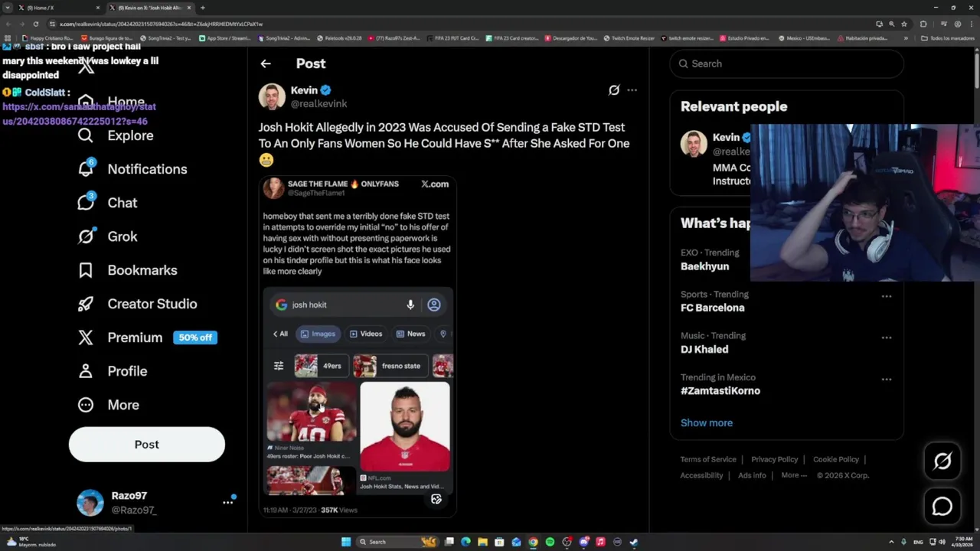
Task: Open Spotify from the taskbar
Action: 550,542
